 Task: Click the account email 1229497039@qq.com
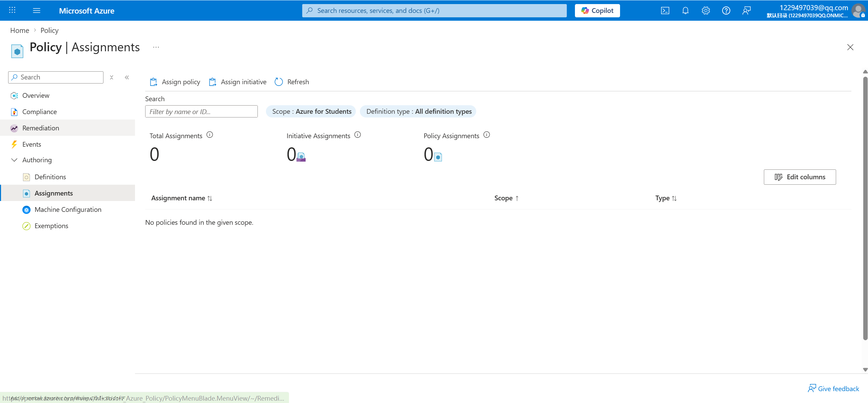[x=814, y=7]
